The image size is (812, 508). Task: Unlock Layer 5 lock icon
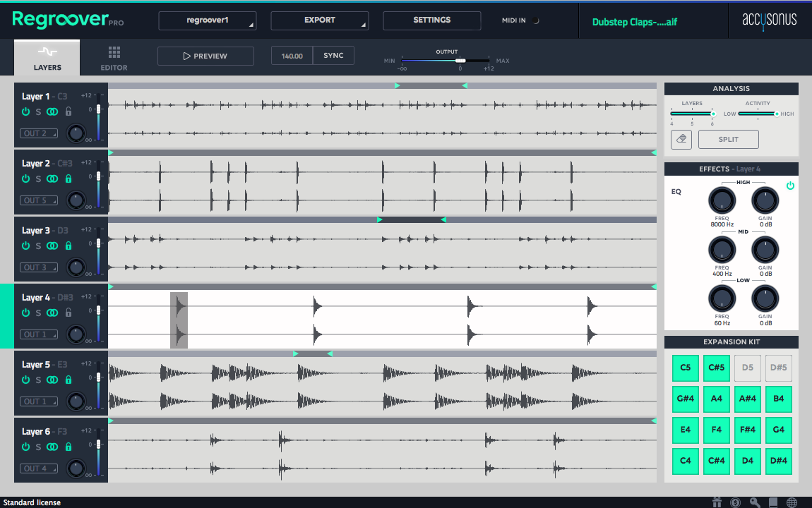68,380
